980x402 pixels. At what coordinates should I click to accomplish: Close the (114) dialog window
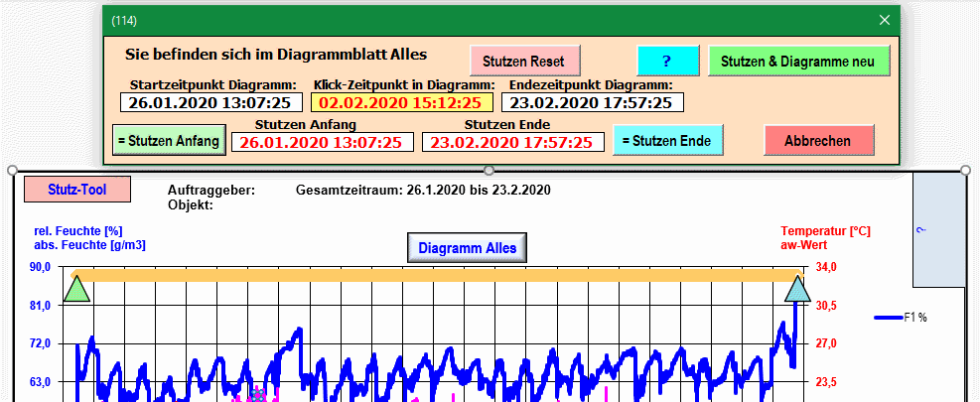point(885,20)
